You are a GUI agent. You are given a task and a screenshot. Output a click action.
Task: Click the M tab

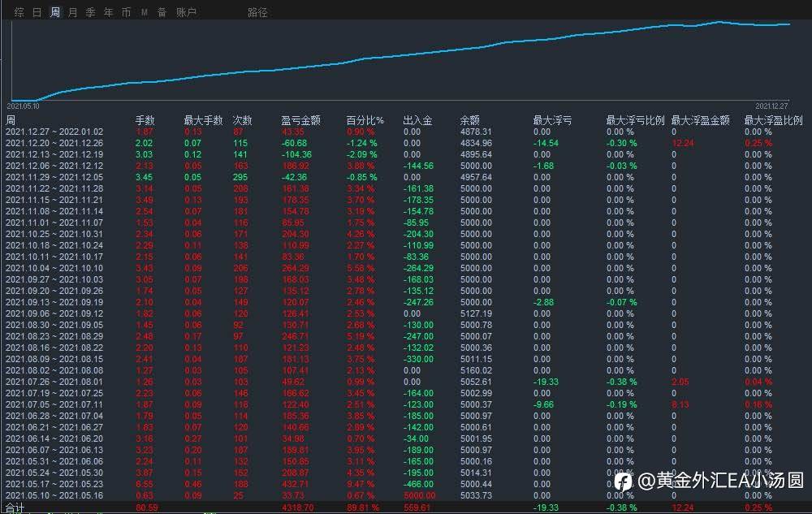(145, 12)
